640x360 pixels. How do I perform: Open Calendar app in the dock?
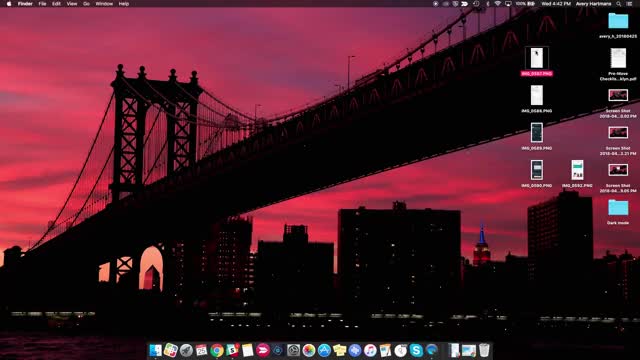point(201,350)
